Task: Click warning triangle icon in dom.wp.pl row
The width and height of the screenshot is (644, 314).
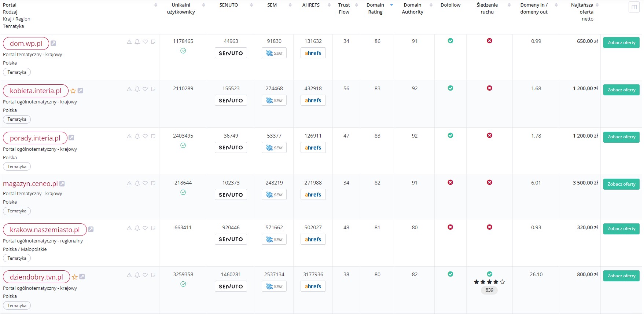Action: point(129,42)
